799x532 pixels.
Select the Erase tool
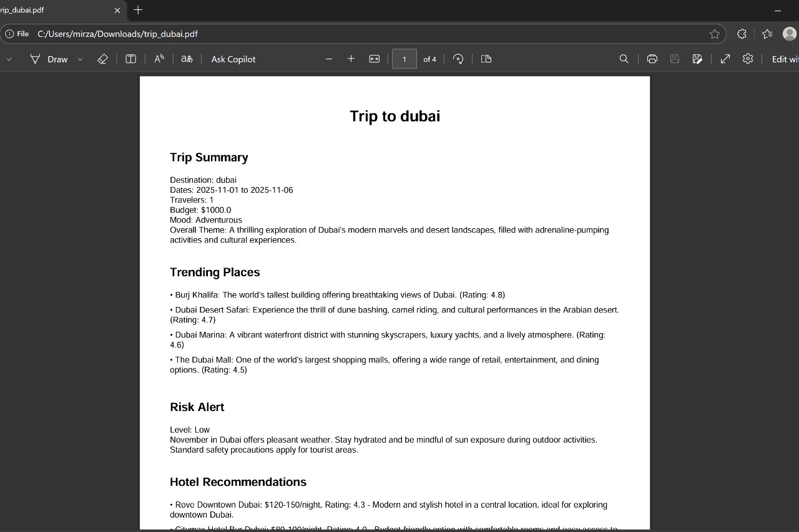tap(103, 59)
